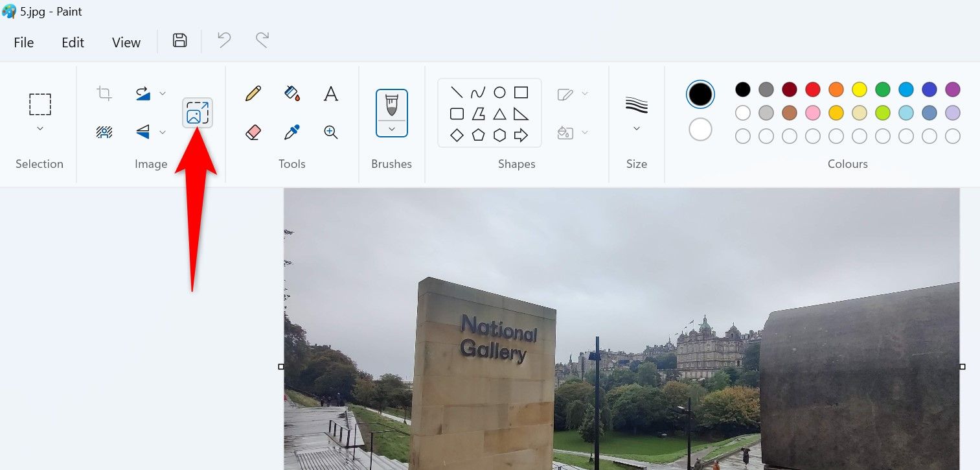Choose the pink palette swatch
Screen dimensions: 980x470
pyautogui.click(x=813, y=113)
